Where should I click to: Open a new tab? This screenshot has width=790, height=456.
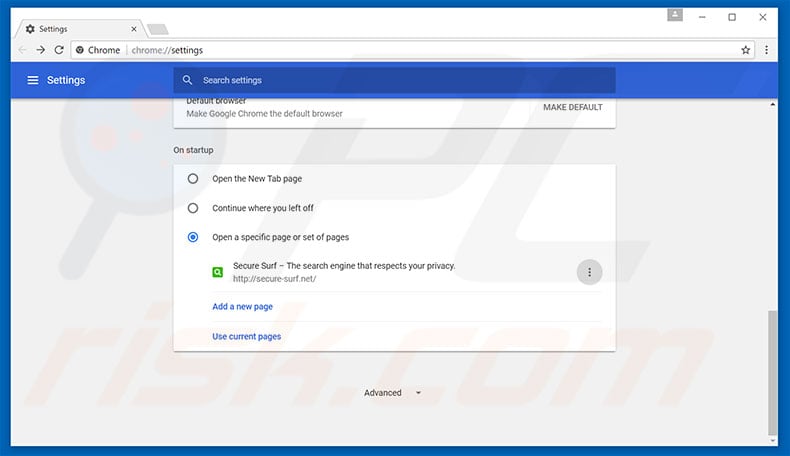pos(158,29)
